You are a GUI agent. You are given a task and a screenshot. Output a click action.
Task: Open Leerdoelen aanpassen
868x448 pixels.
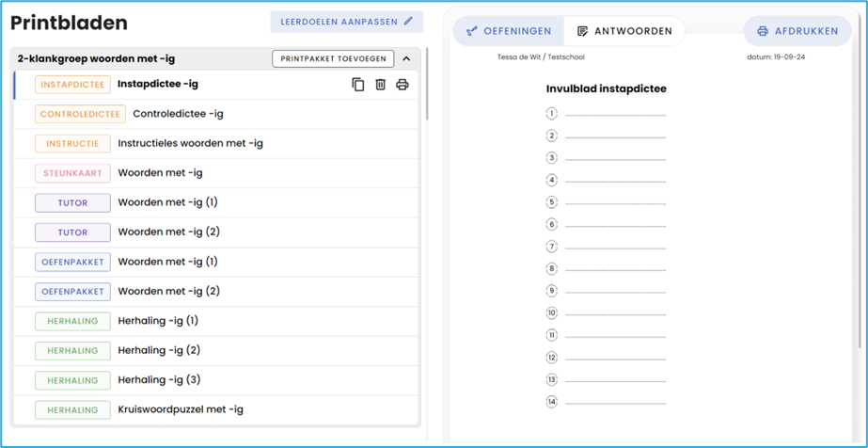click(x=346, y=21)
